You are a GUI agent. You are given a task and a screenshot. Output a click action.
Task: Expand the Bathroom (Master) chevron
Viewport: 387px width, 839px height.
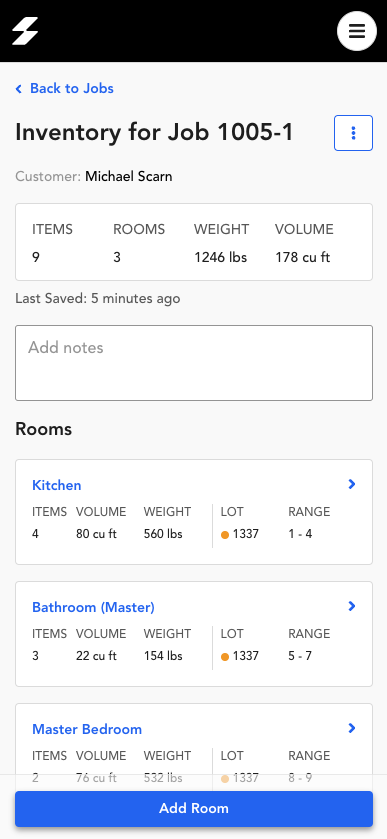coord(352,606)
